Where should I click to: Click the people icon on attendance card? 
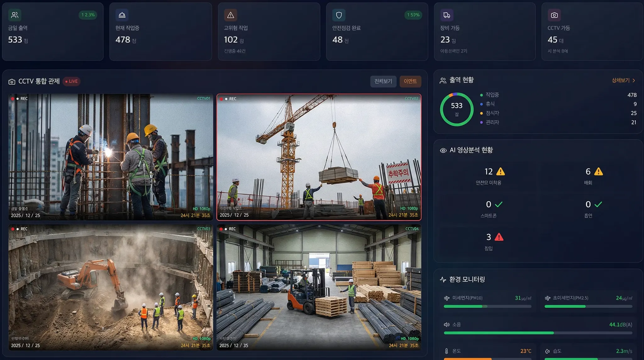point(14,15)
